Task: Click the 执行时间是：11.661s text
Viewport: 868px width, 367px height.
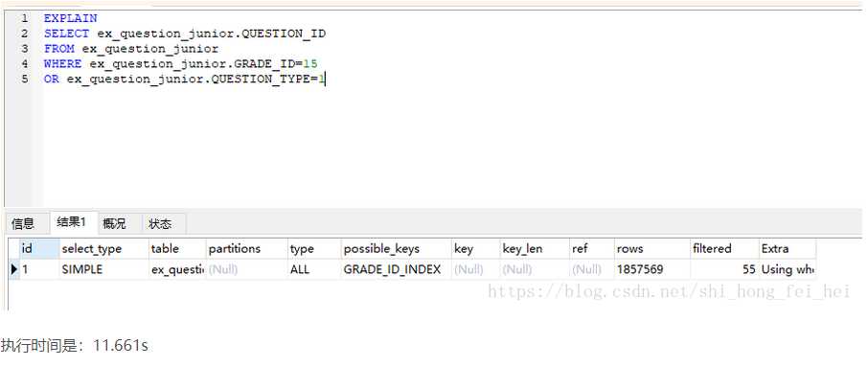Action: pyautogui.click(x=74, y=346)
